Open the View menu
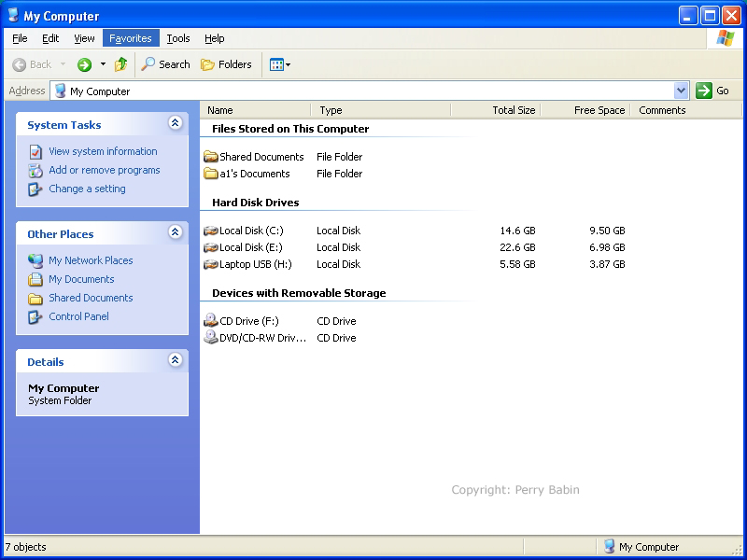The width and height of the screenshot is (747, 560). click(x=84, y=38)
